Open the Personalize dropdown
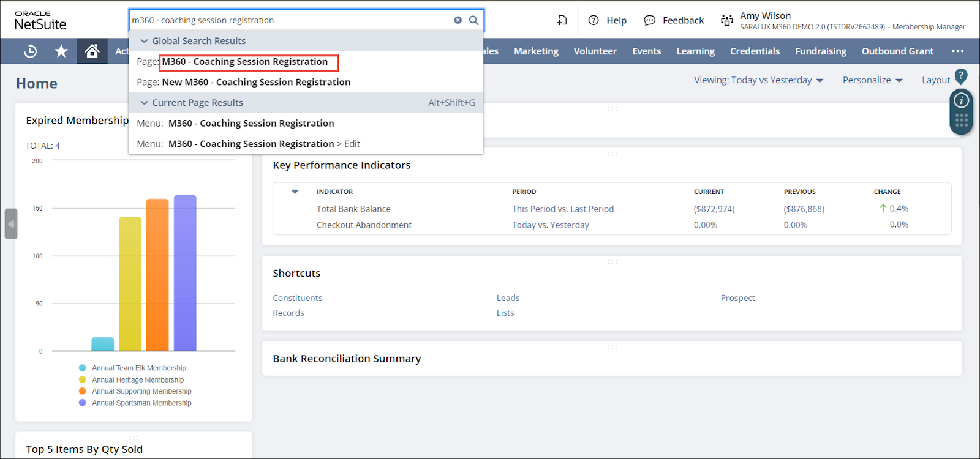This screenshot has height=459, width=980. coord(872,80)
